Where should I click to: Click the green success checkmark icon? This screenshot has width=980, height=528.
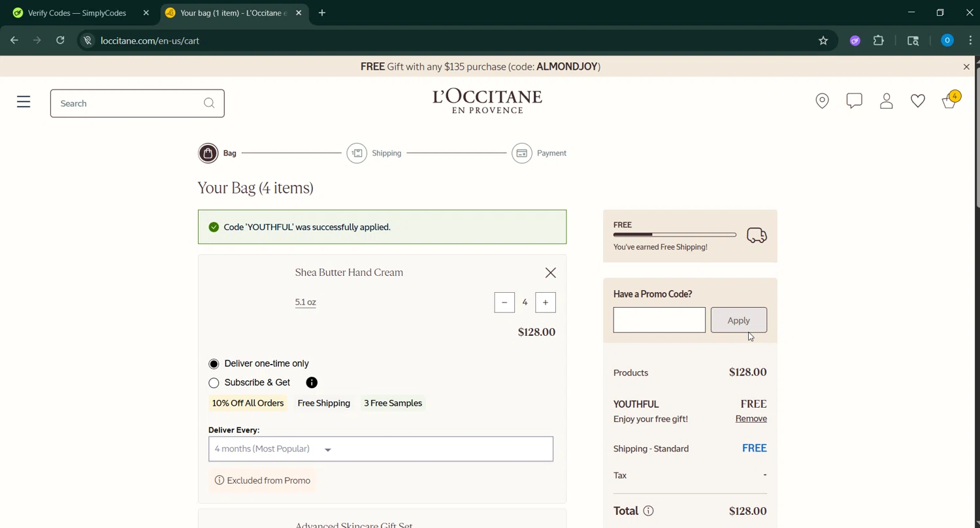(214, 227)
